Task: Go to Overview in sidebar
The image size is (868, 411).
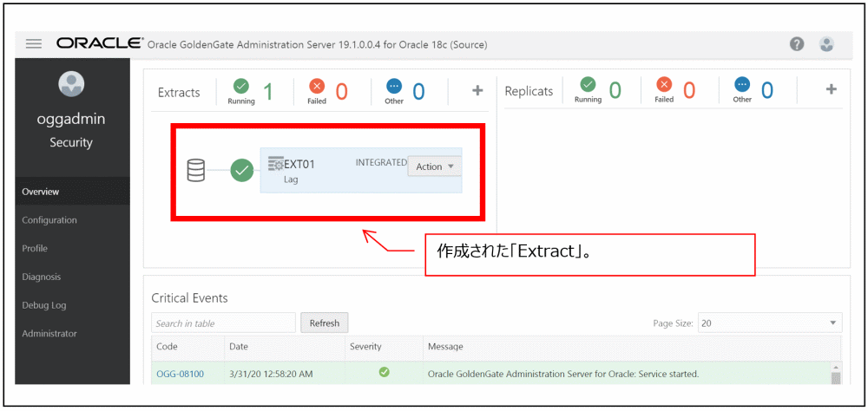Action: point(73,192)
